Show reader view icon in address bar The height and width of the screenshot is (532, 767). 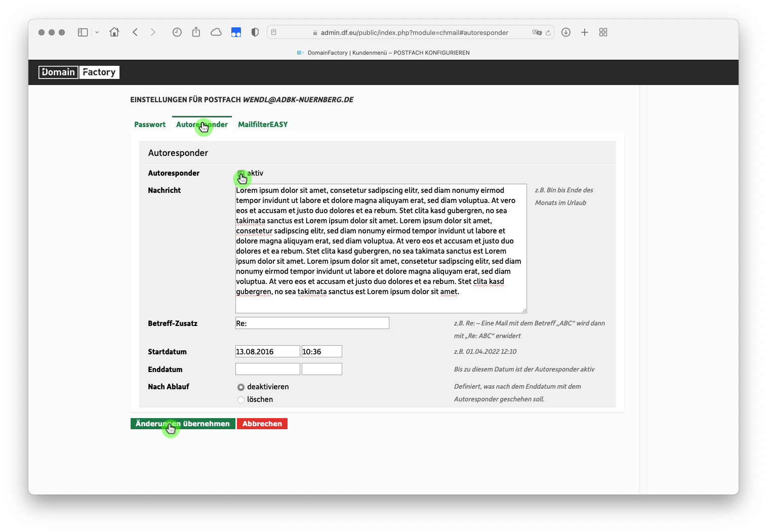point(274,32)
